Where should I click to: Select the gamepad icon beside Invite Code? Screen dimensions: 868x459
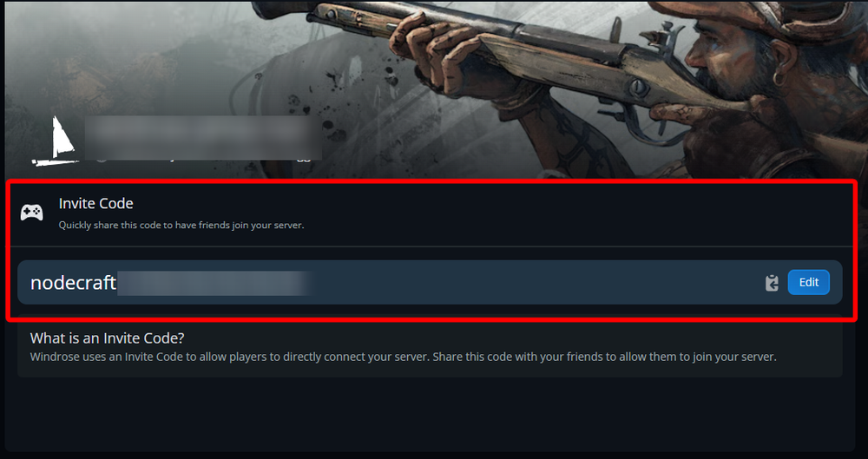pos(31,212)
